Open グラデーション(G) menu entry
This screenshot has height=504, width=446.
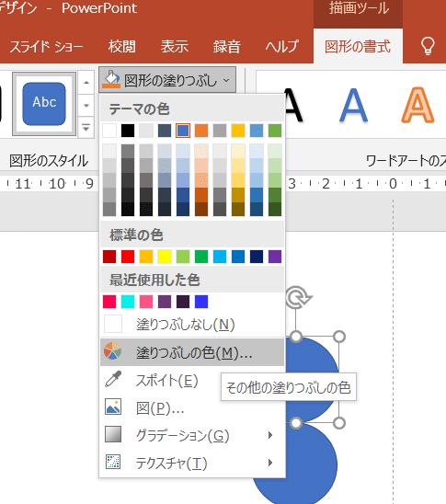point(192,436)
